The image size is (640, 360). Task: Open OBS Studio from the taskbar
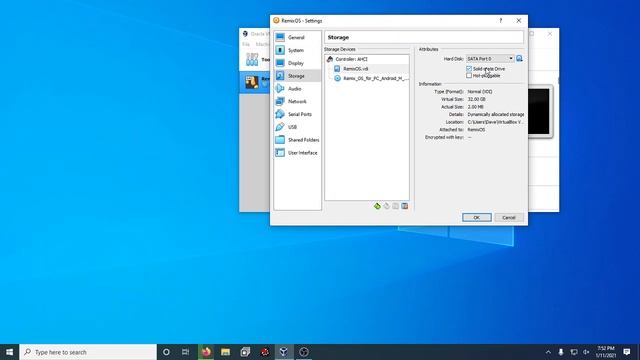pos(304,352)
